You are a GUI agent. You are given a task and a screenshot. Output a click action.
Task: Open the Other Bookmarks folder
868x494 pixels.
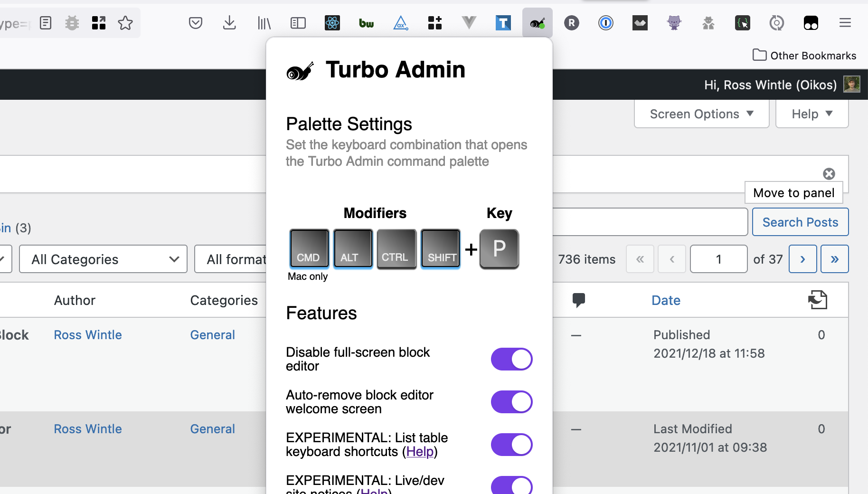point(804,56)
